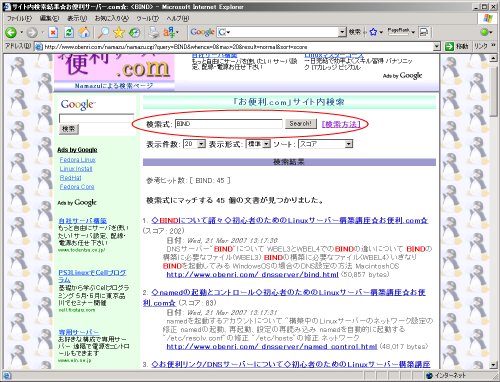Open the お気に入り(A) menu

coord(112,18)
